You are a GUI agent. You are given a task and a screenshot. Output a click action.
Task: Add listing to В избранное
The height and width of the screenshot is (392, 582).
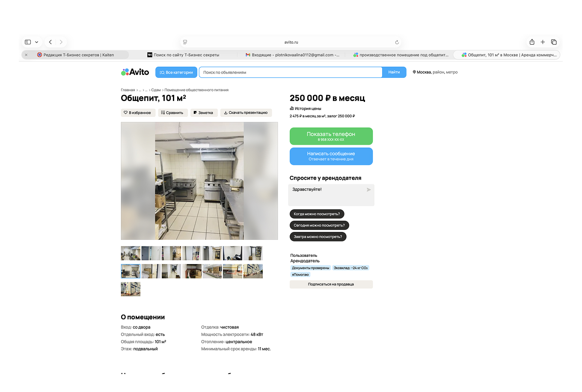tap(137, 113)
